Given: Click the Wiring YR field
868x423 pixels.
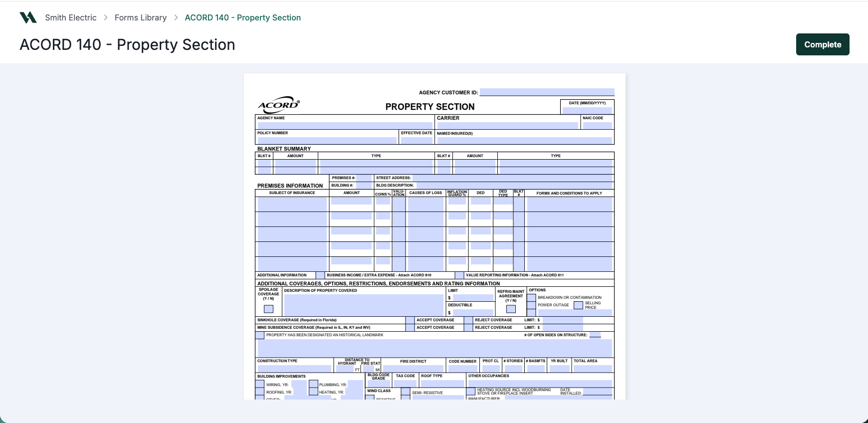Looking at the screenshot, I should click(299, 385).
